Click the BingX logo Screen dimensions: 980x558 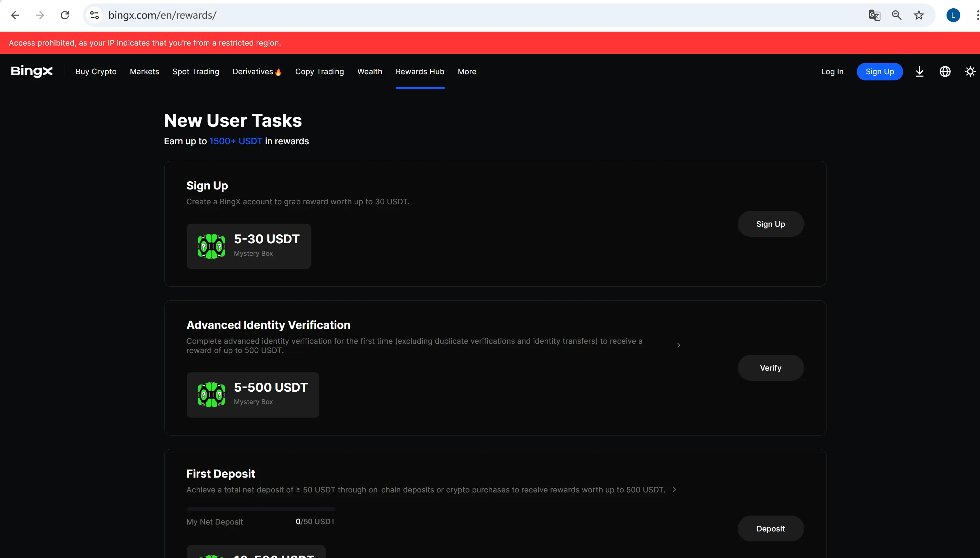click(32, 71)
